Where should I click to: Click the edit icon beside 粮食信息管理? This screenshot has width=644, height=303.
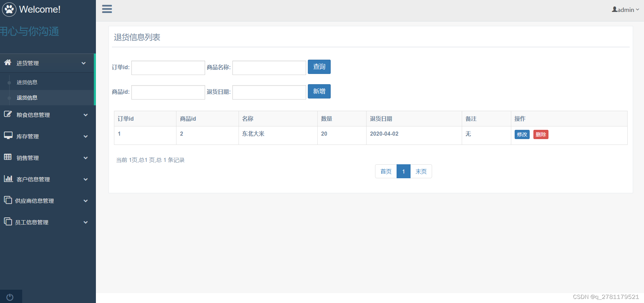point(8,114)
